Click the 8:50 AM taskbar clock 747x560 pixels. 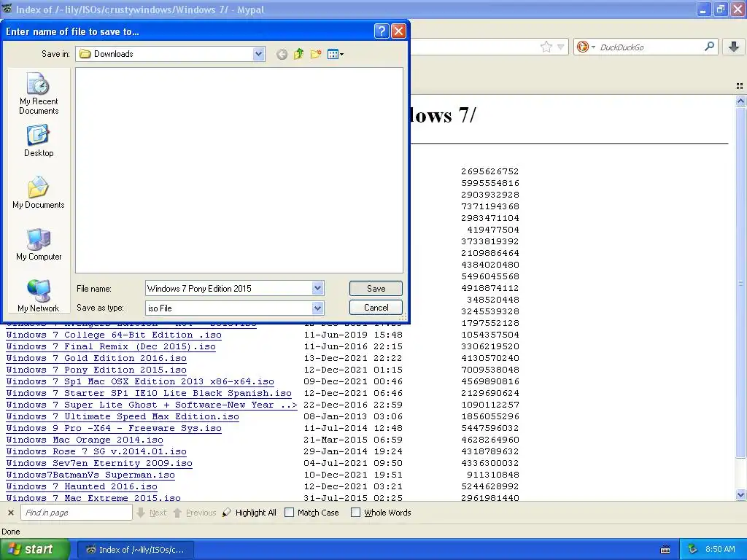click(720, 549)
